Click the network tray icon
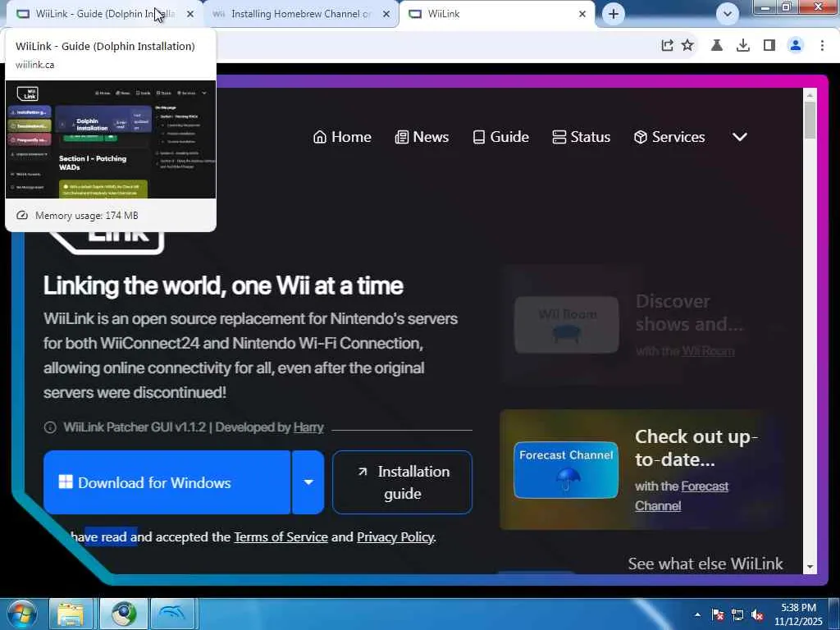This screenshot has width=840, height=630. [x=737, y=614]
